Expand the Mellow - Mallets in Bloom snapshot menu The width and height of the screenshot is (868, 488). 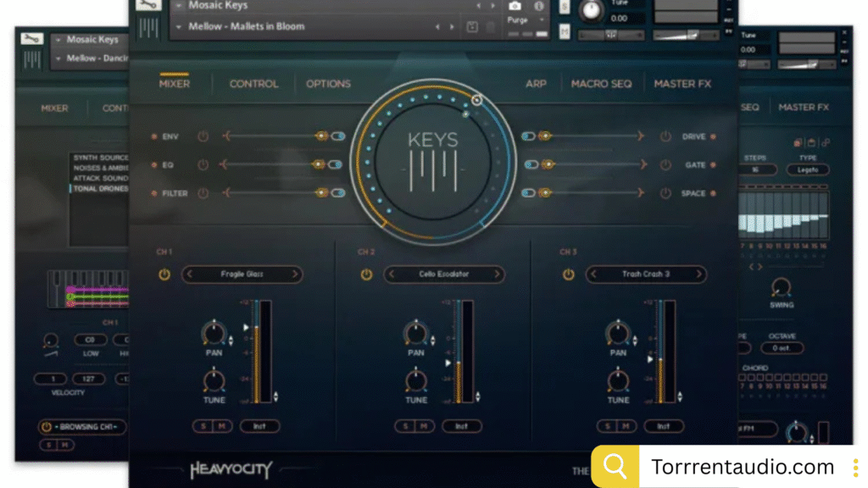tap(181, 26)
